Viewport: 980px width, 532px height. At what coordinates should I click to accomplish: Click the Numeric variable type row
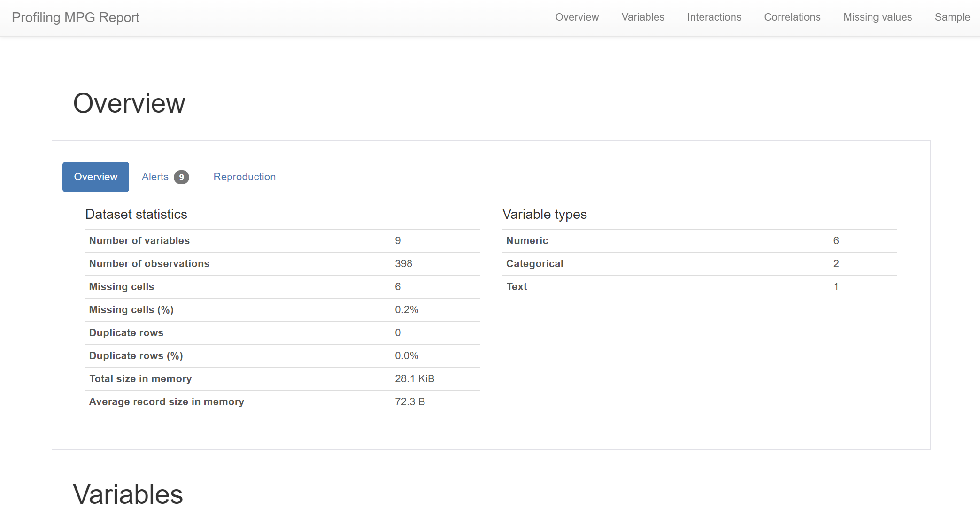tap(527, 241)
